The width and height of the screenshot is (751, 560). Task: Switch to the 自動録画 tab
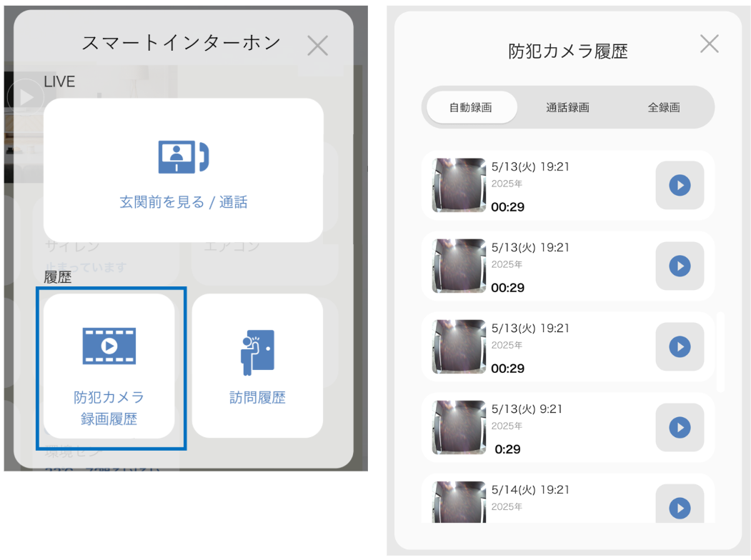click(x=471, y=108)
